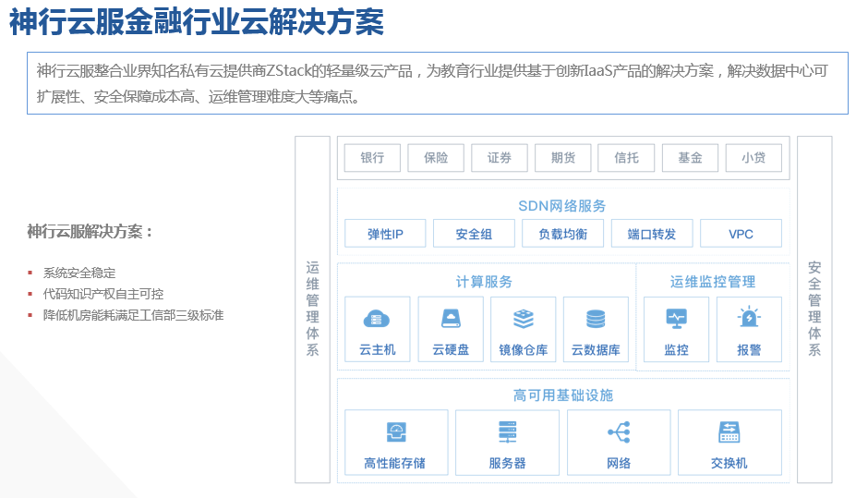This screenshot has height=498, width=868.
Task: Choose the 证券 industry box
Action: [500, 158]
